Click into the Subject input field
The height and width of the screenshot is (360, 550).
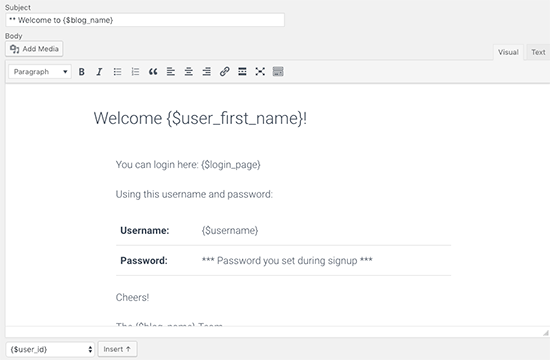tap(145, 20)
